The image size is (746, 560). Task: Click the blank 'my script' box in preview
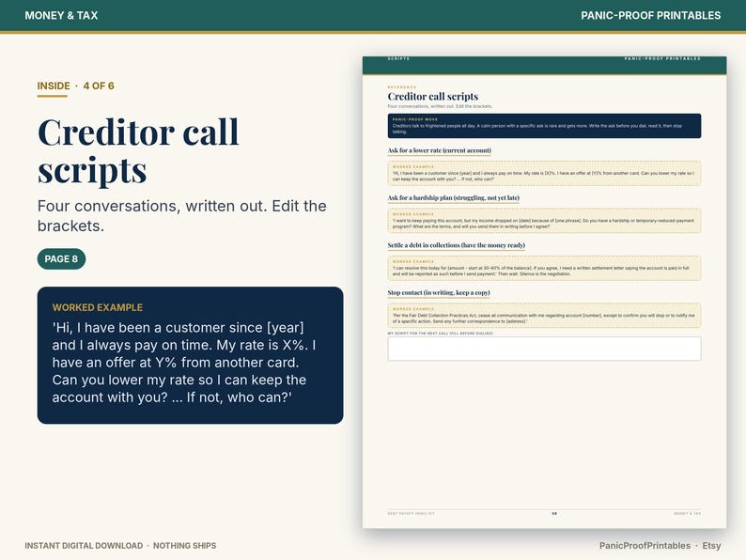coord(544,349)
